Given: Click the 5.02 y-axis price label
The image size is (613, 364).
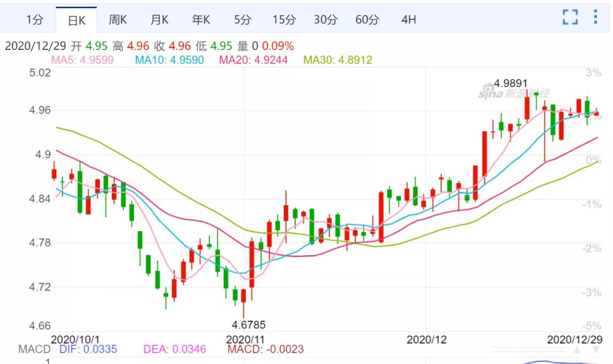Looking at the screenshot, I should [x=40, y=73].
